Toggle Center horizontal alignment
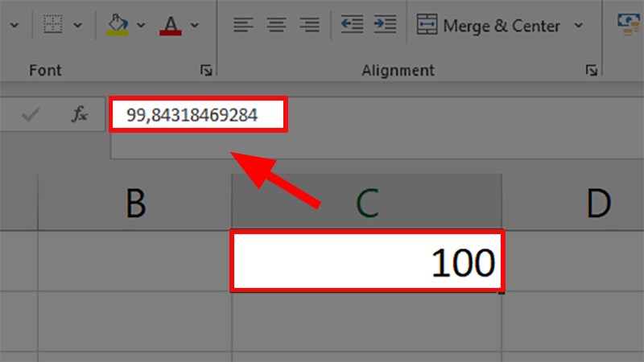 (x=276, y=25)
